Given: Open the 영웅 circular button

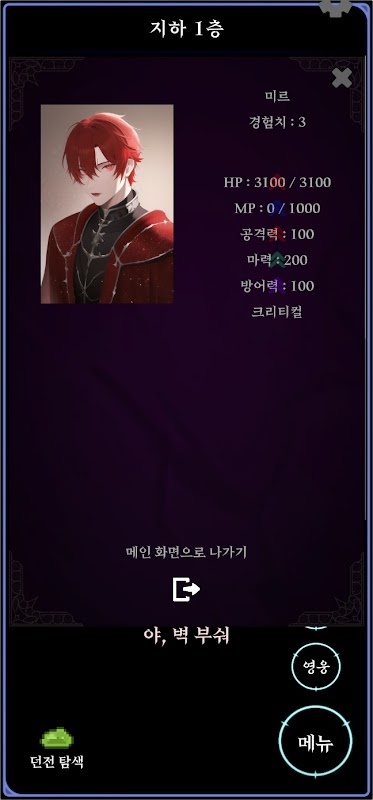Looking at the screenshot, I should coord(315,666).
